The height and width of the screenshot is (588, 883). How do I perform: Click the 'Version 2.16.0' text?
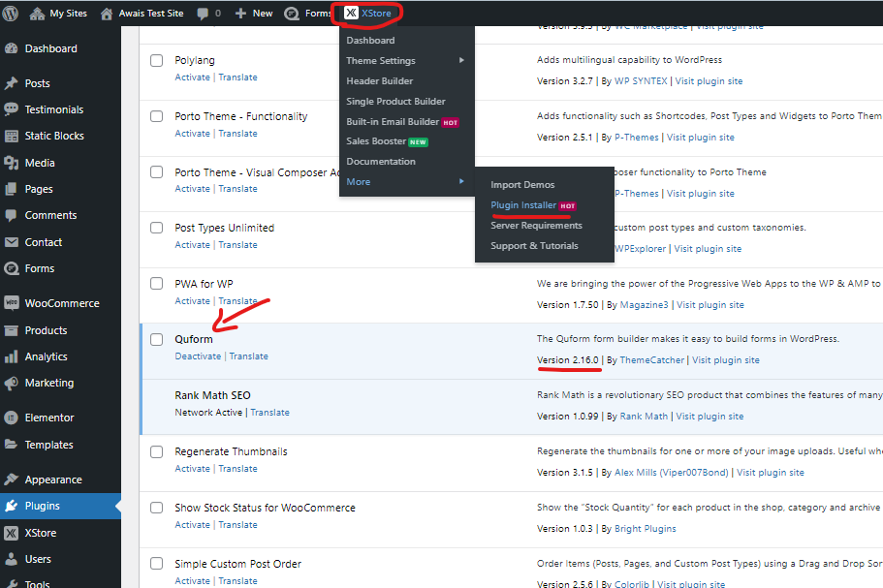tap(568, 360)
